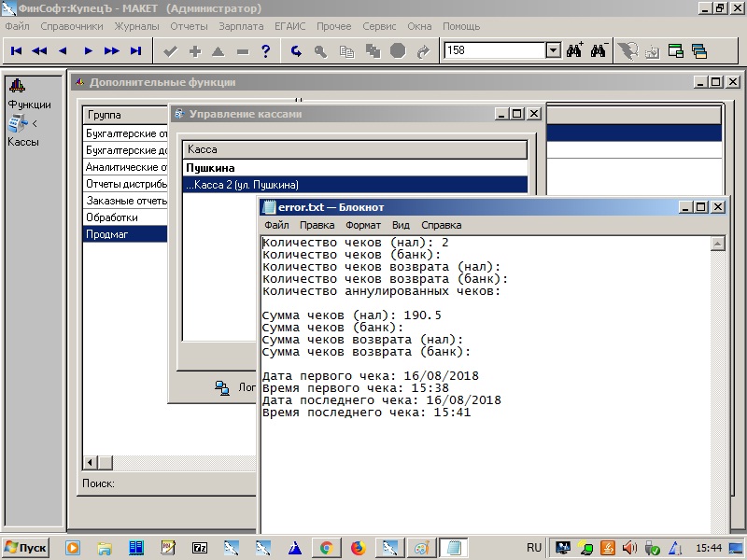
Task: Click the binoculars search-plus icon
Action: point(575,50)
